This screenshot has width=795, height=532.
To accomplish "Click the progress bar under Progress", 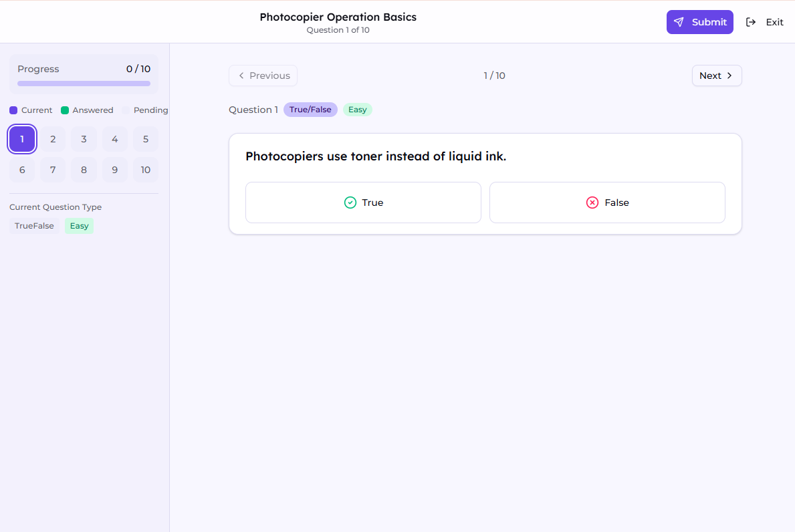I will (x=84, y=84).
